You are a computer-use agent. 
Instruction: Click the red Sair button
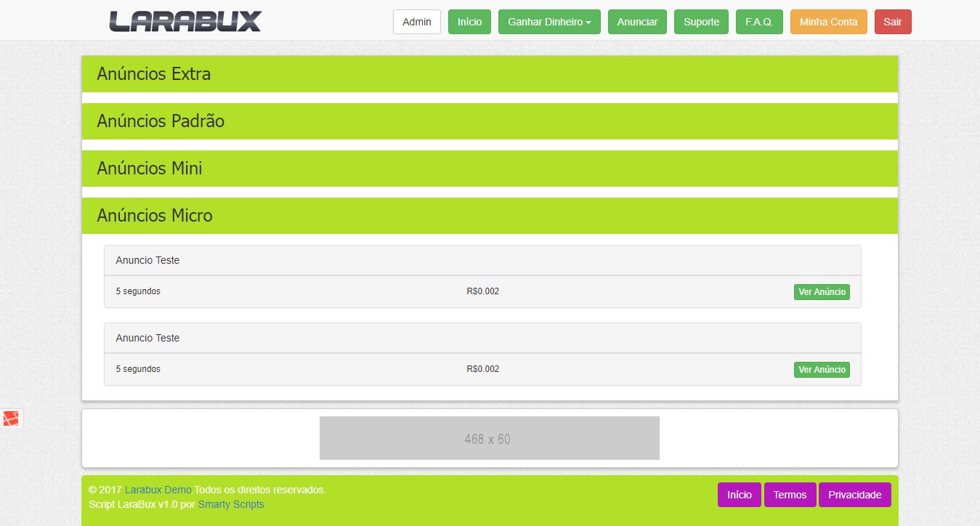893,22
